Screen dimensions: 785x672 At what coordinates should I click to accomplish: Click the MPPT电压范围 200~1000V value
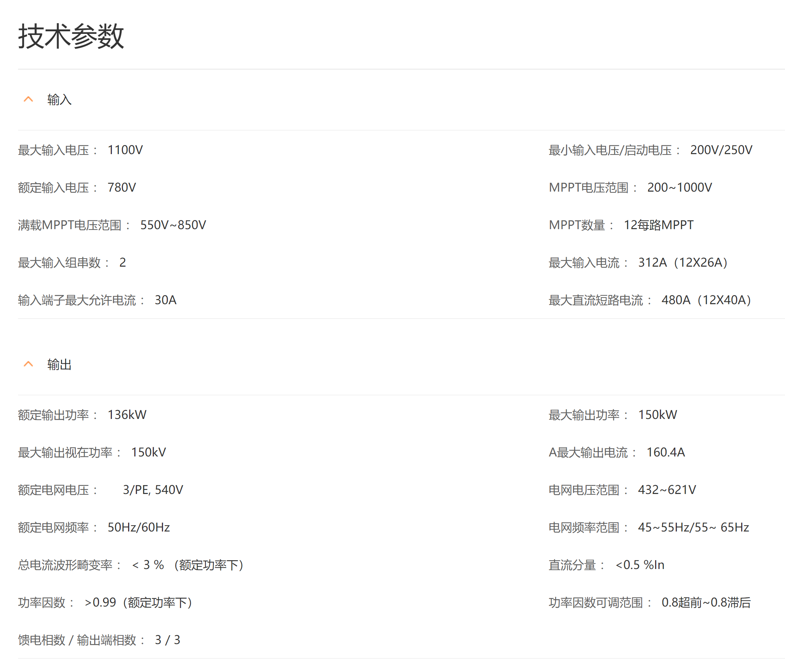coord(679,188)
